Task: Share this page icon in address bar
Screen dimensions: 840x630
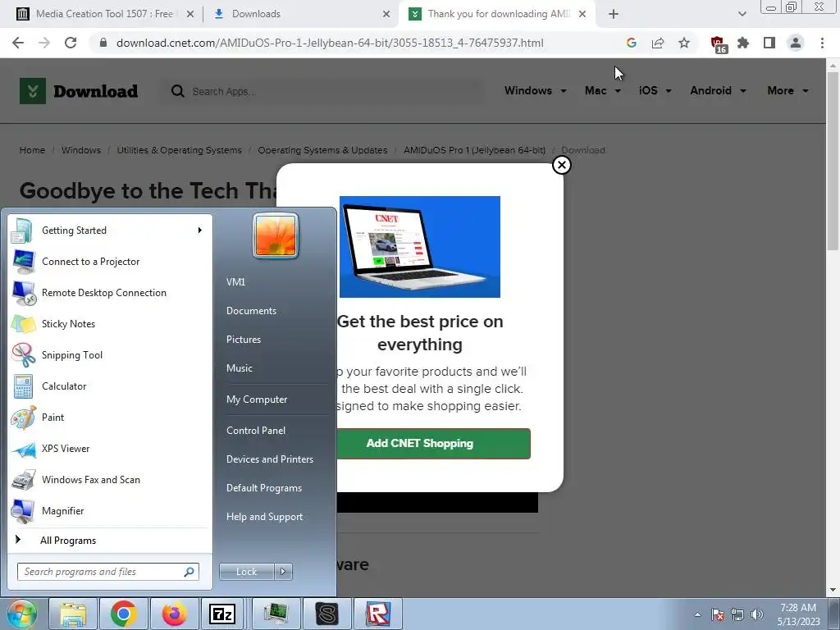Action: pos(658,43)
